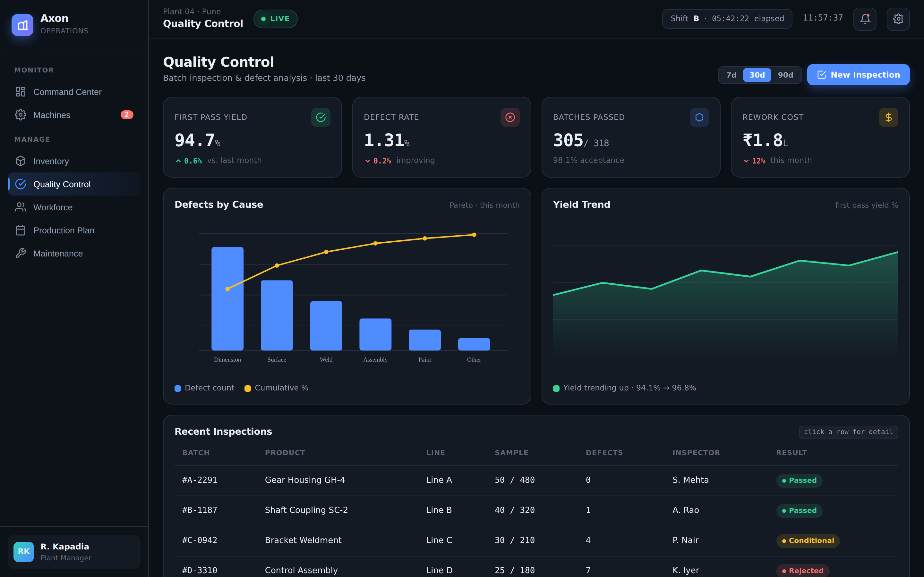The width and height of the screenshot is (924, 577).
Task: Click Batches Passed hexagon icon
Action: (x=699, y=117)
